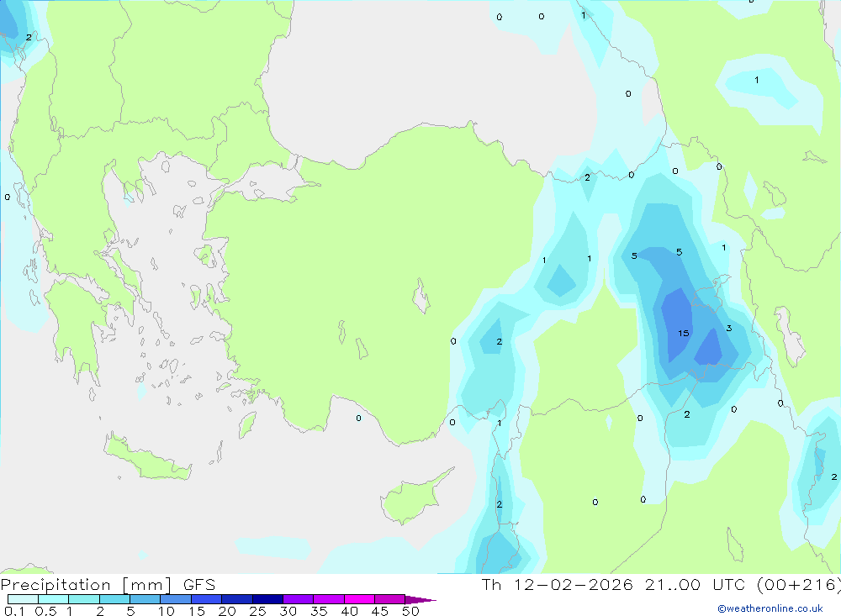Click the '40' legend scale label
The height and width of the screenshot is (616, 841).
pos(349,611)
